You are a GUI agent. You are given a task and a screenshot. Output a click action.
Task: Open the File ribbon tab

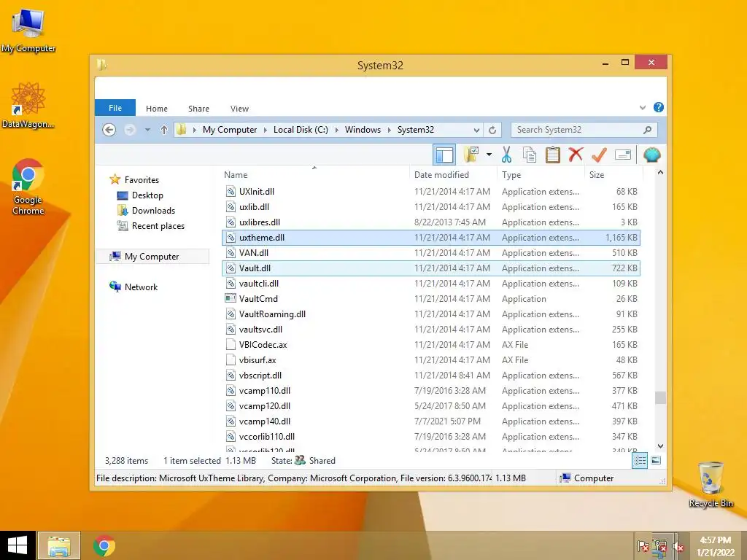115,108
